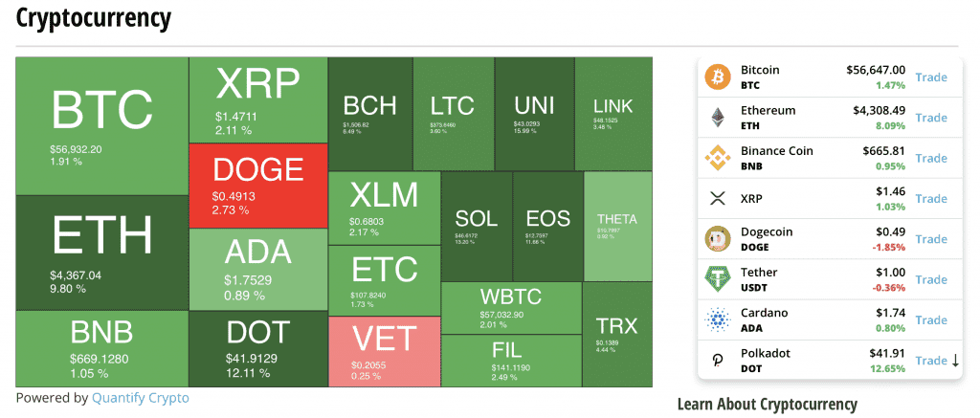Viewport: 980px width, 418px height.
Task: Click the Dogecoin shiba icon
Action: coord(718,239)
